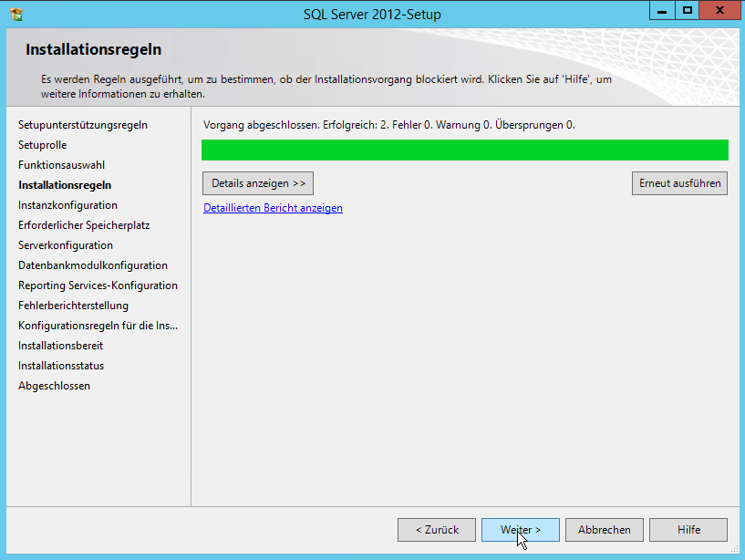Click the green progress bar
Image resolution: width=745 pixels, height=560 pixels.
point(464,150)
